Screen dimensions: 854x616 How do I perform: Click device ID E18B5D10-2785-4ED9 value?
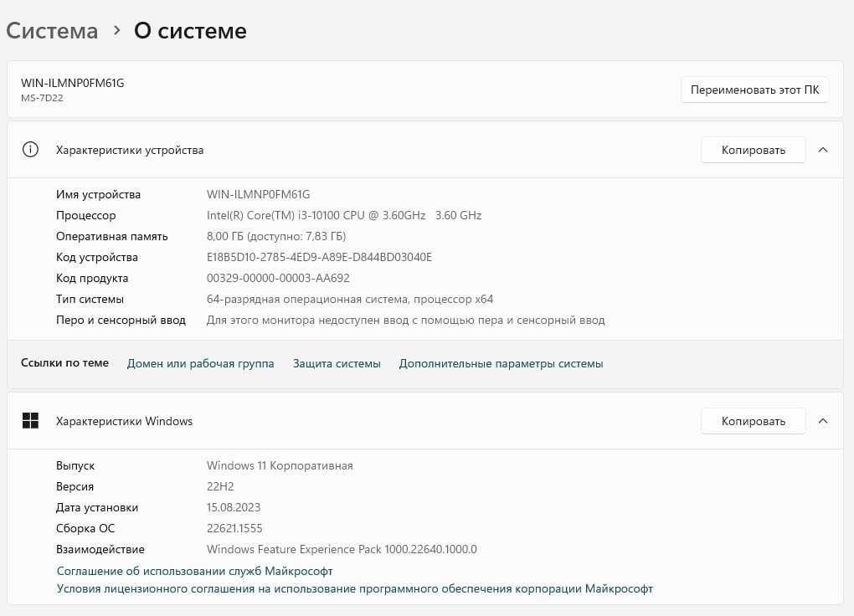319,257
